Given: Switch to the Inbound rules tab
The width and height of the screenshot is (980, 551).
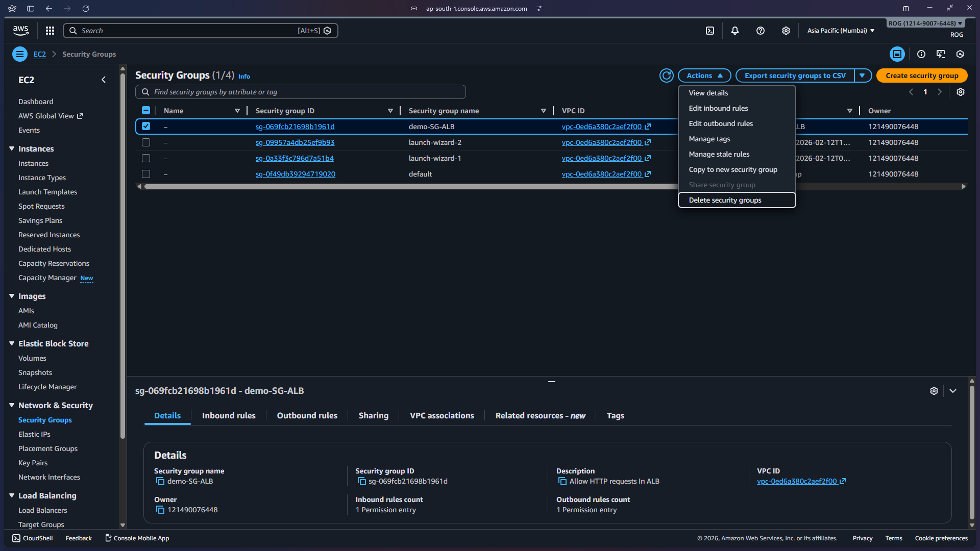Looking at the screenshot, I should point(228,415).
